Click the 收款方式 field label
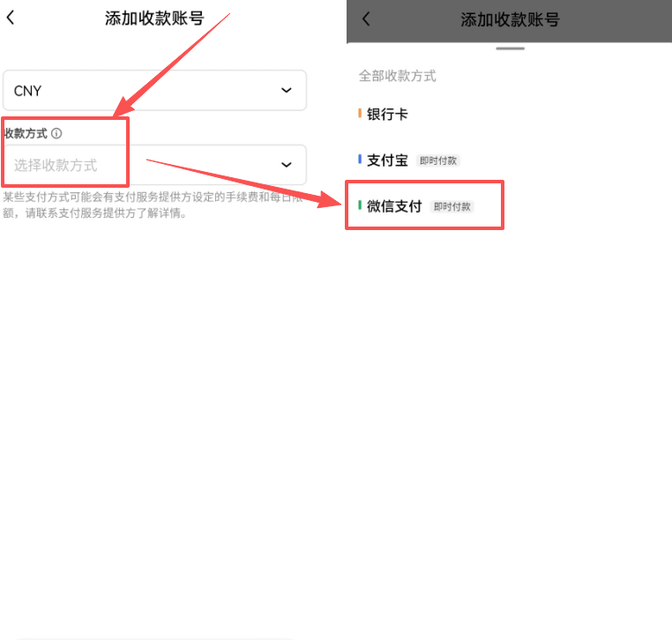The image size is (672, 640). pos(26,133)
